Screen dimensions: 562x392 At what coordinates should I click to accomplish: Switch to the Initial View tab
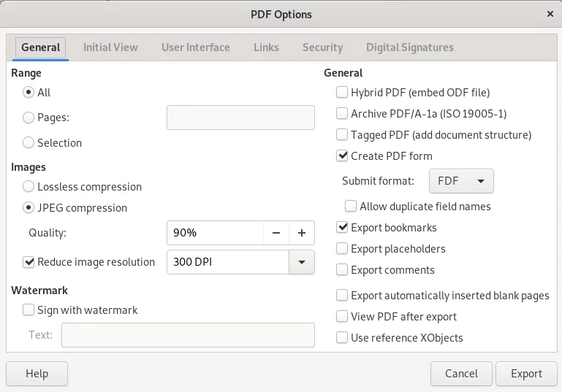[110, 47]
